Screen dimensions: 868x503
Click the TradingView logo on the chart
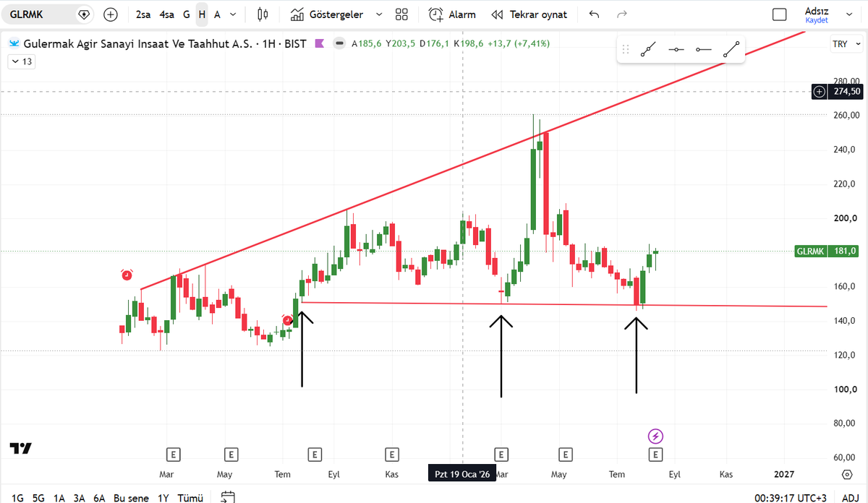20,448
